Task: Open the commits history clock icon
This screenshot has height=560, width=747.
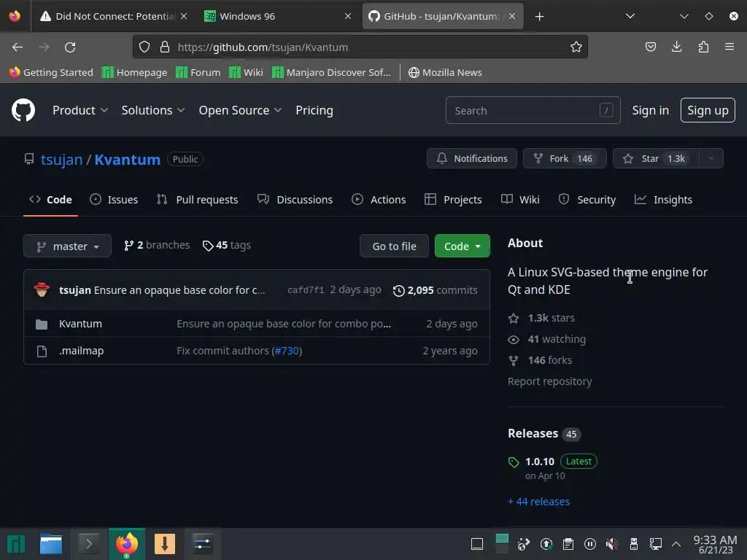Action: tap(399, 290)
